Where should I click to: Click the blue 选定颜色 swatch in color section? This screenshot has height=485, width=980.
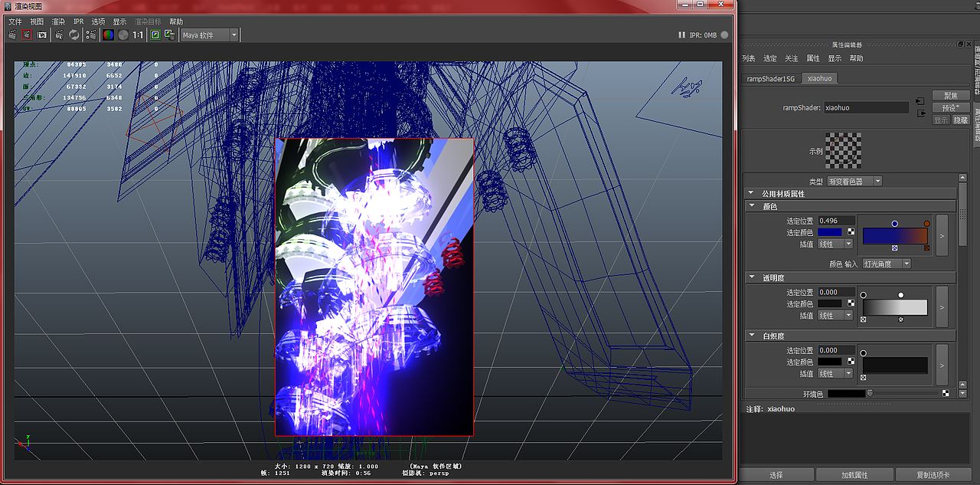(830, 232)
